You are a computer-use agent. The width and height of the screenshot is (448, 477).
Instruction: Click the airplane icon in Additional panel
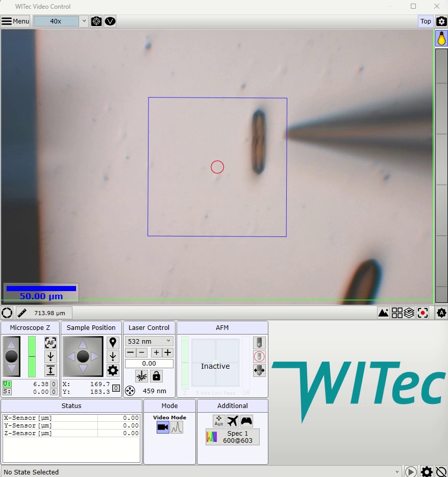(x=233, y=420)
